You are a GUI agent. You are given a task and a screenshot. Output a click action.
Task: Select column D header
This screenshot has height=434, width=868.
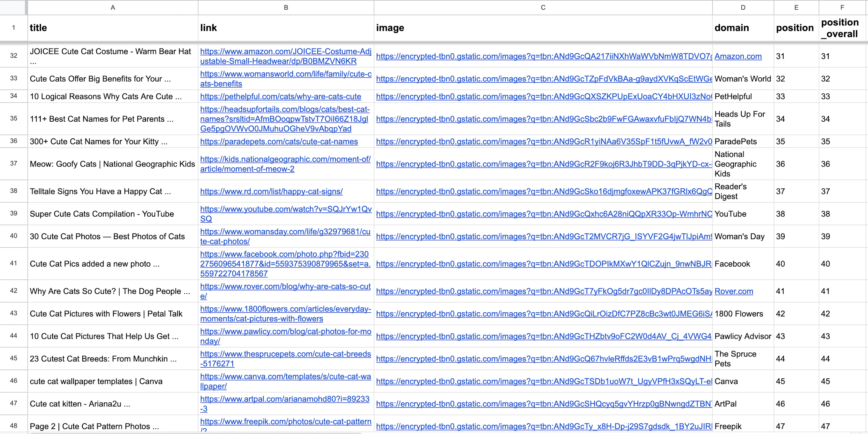click(x=743, y=7)
